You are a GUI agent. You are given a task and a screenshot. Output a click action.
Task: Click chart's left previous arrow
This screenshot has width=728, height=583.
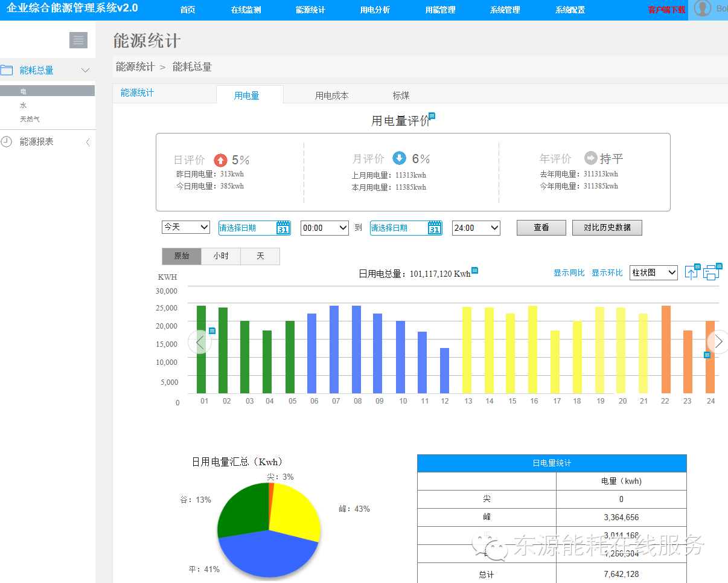pyautogui.click(x=199, y=342)
